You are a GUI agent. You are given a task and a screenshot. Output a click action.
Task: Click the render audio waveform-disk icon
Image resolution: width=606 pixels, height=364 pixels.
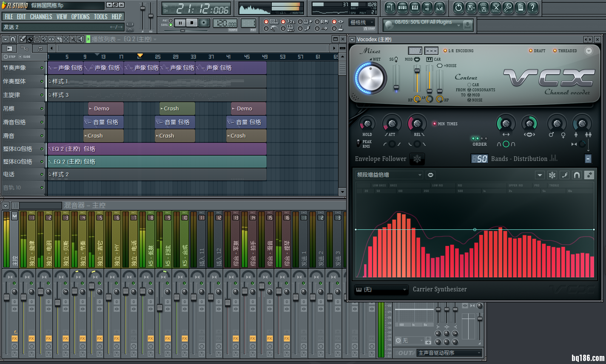pos(483,7)
